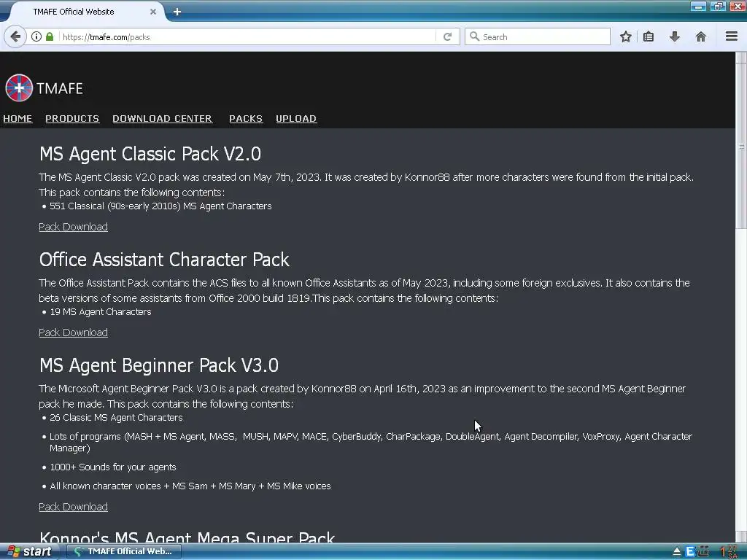Go to the browser home page icon
Image resolution: width=747 pixels, height=560 pixels.
pos(701,36)
